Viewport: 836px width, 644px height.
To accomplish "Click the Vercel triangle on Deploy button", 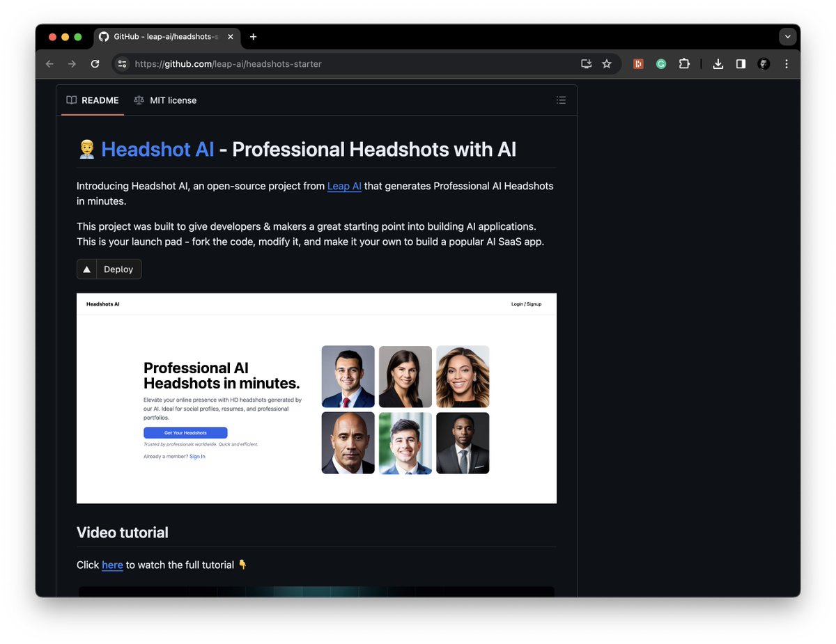I will (86, 269).
